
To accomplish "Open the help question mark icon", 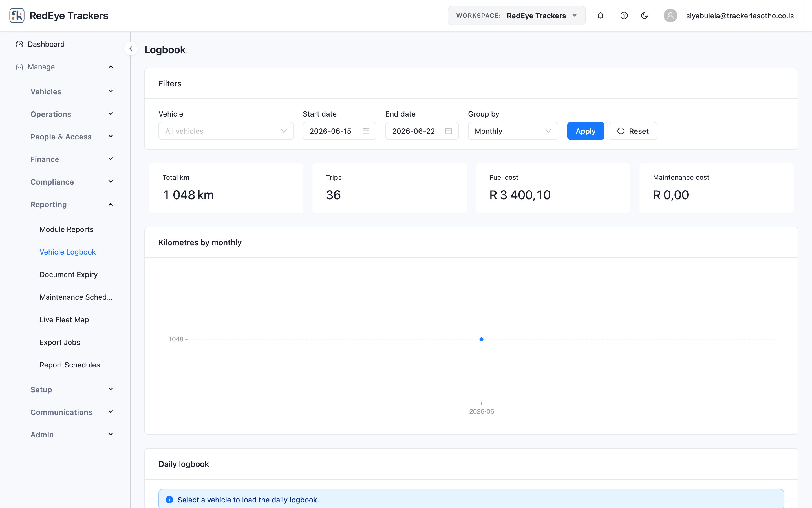I will (624, 16).
